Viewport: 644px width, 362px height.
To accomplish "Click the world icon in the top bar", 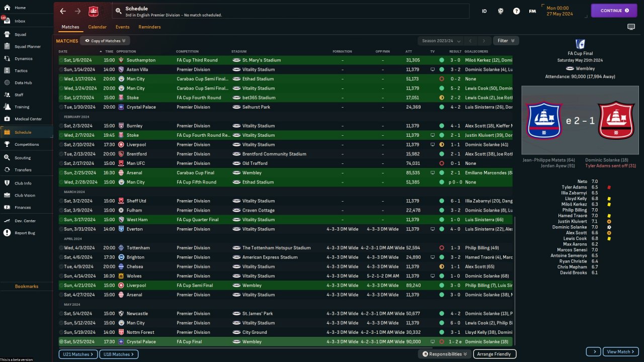I will [x=501, y=11].
